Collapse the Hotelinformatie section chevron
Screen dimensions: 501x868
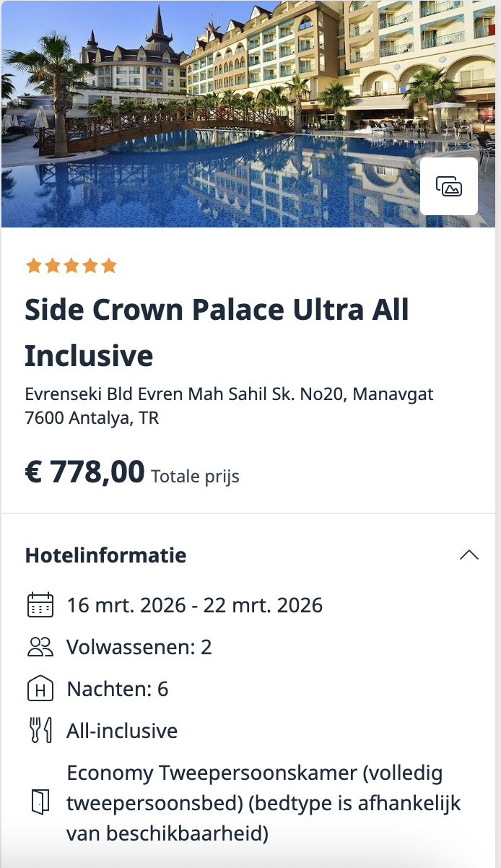click(x=470, y=555)
